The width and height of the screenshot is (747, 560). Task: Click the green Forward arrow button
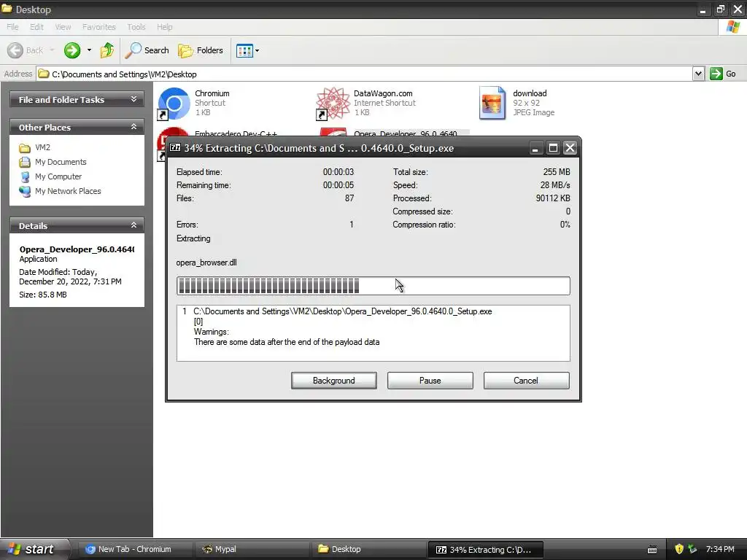pyautogui.click(x=72, y=50)
